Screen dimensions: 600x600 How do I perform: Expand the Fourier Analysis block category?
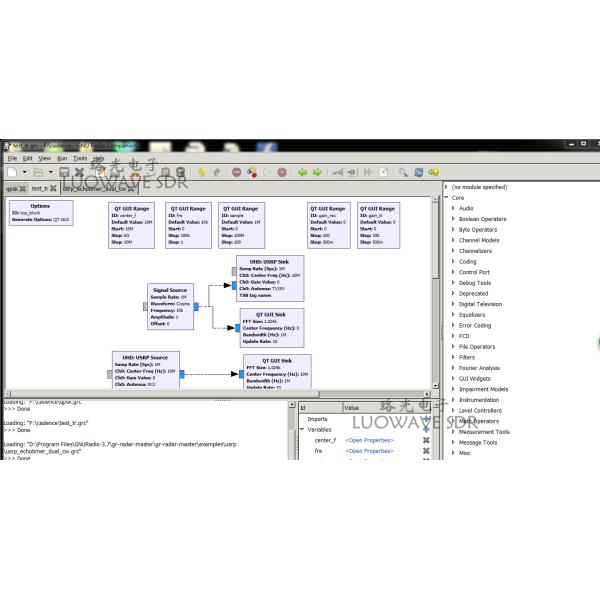click(453, 368)
